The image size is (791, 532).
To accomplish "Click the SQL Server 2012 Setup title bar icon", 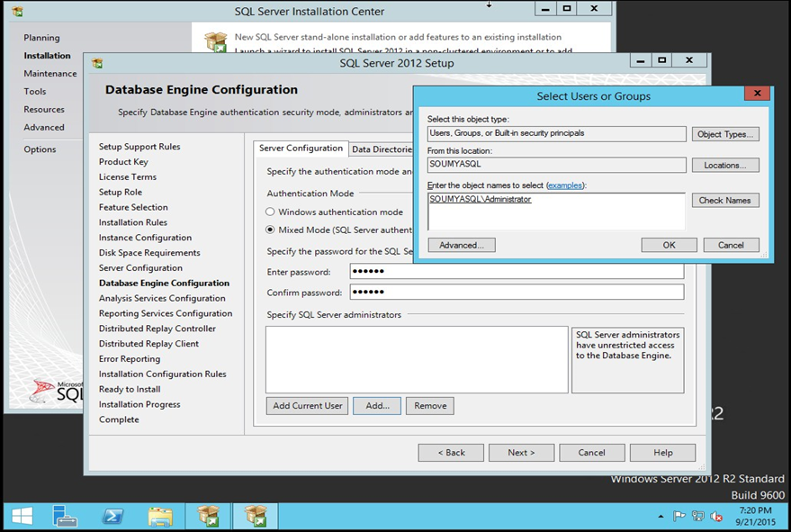I will pos(97,63).
